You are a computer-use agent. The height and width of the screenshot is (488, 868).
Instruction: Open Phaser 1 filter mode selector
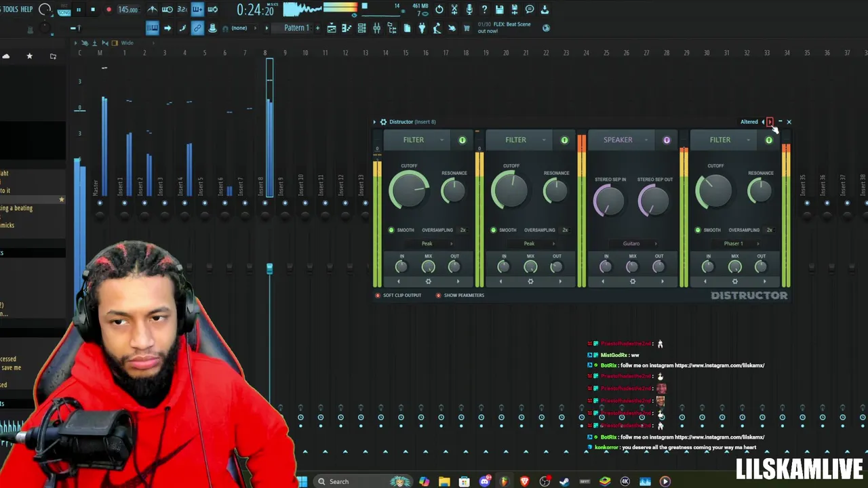tap(734, 243)
